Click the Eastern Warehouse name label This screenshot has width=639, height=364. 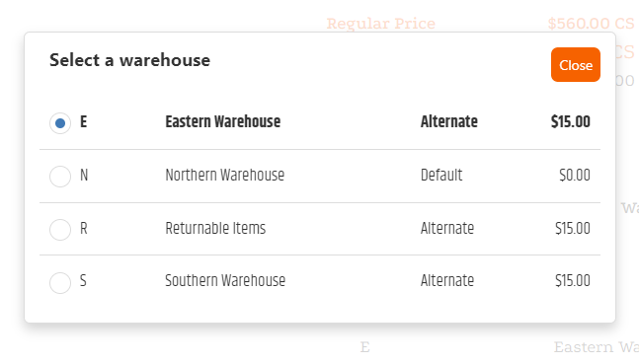pos(222,121)
